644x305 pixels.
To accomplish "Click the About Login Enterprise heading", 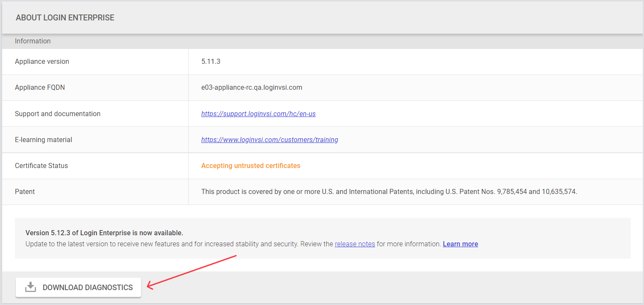I will click(x=65, y=18).
